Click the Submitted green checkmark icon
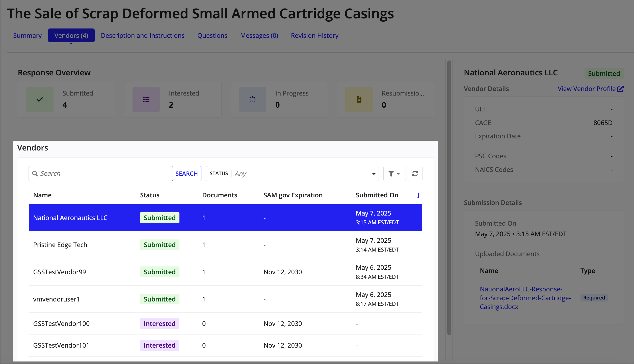 click(x=40, y=99)
